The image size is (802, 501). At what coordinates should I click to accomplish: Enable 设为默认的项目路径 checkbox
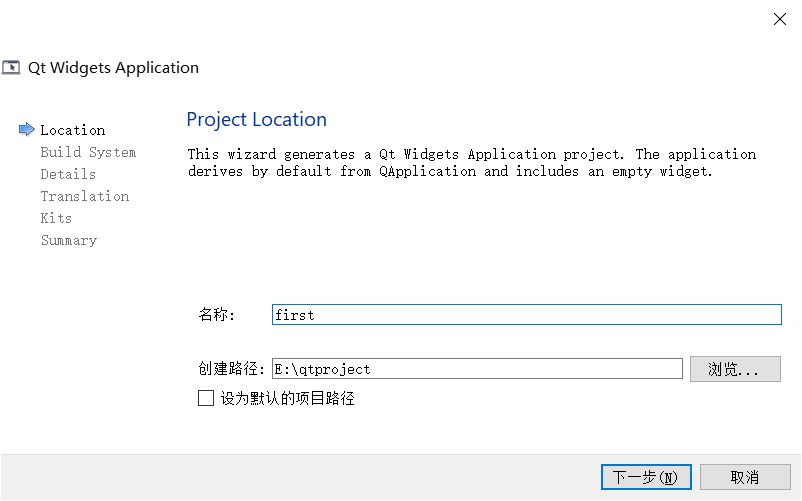(206, 399)
